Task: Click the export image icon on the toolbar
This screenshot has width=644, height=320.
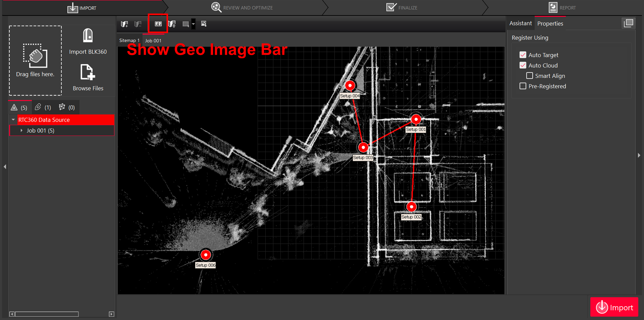Action: (204, 24)
